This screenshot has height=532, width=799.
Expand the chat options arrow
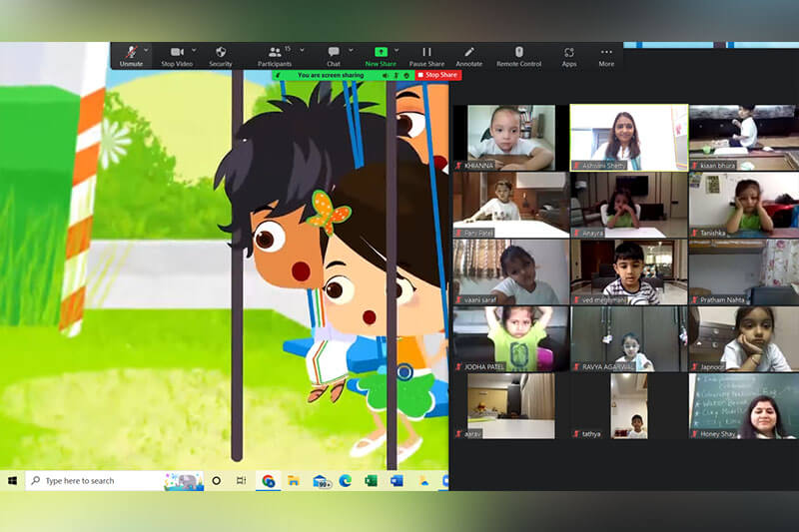(x=351, y=50)
